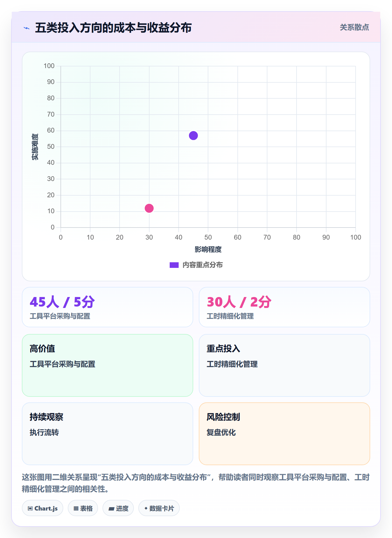The image size is (392, 538).
Task: Click 复盘优化 text in 风险控制 card
Action: click(221, 433)
